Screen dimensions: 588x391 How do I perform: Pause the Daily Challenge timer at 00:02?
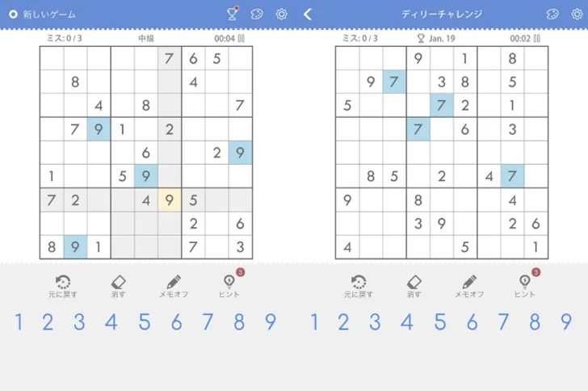pyautogui.click(x=536, y=38)
